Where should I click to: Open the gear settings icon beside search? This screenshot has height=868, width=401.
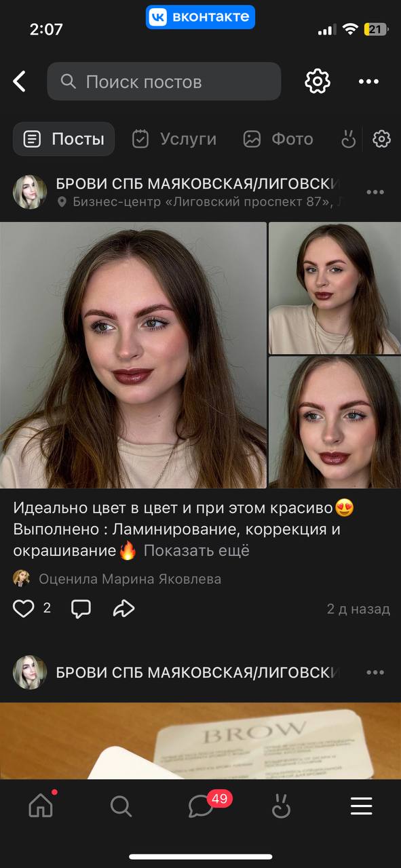click(x=317, y=81)
